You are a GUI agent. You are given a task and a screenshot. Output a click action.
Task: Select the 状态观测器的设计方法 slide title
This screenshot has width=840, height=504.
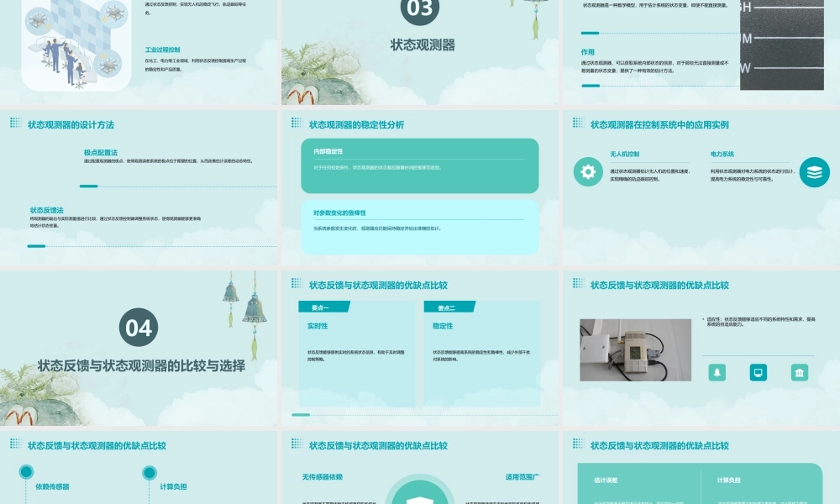click(71, 125)
